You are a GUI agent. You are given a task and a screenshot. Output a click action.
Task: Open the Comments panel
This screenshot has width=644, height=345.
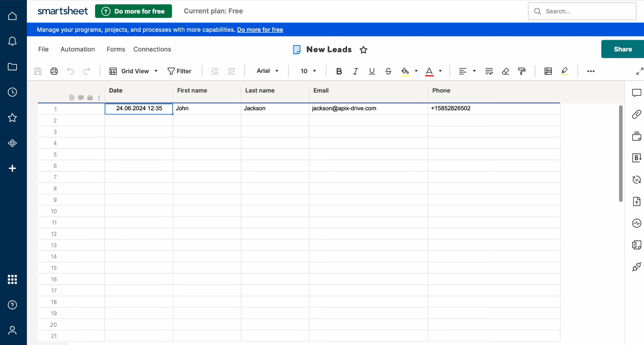coord(637,93)
